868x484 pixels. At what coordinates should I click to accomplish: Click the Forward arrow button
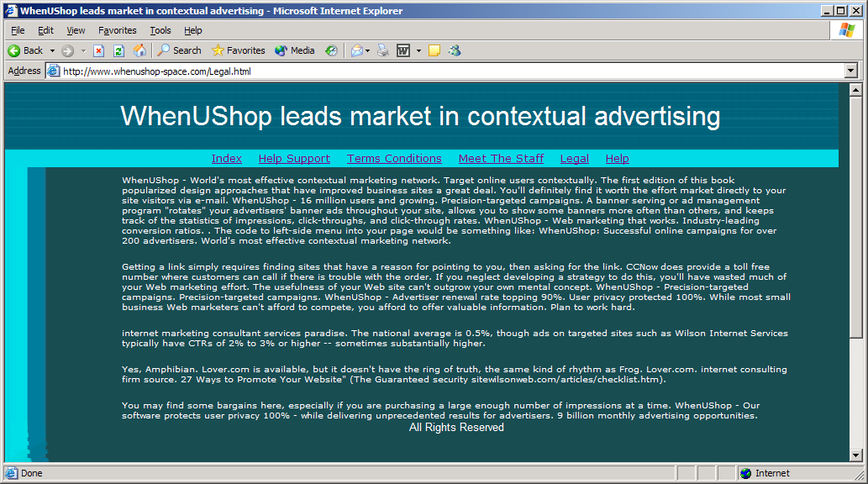coord(67,51)
